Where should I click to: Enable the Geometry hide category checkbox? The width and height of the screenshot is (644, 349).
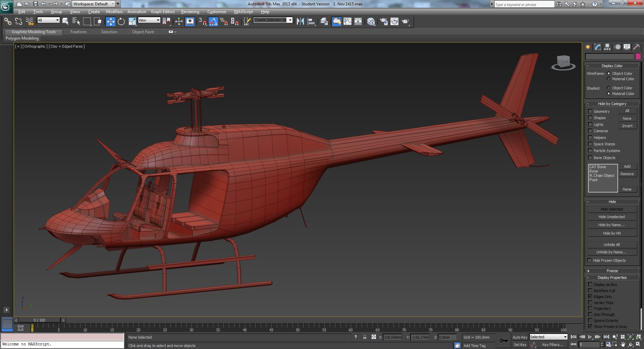click(590, 111)
